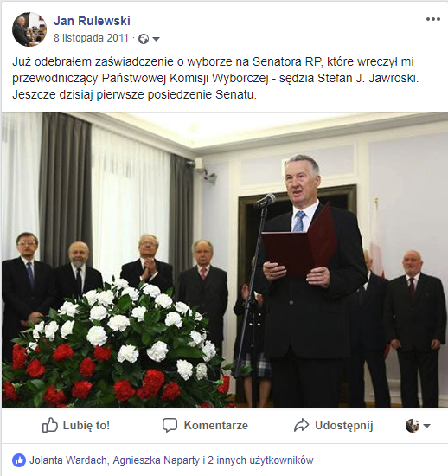Open the post date 8 listopada 2011

(x=91, y=38)
